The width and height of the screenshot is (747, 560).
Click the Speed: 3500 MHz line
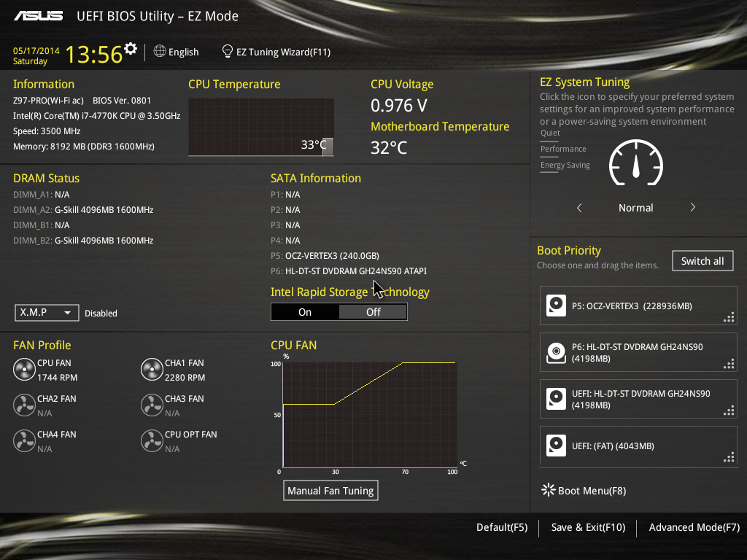tap(47, 131)
